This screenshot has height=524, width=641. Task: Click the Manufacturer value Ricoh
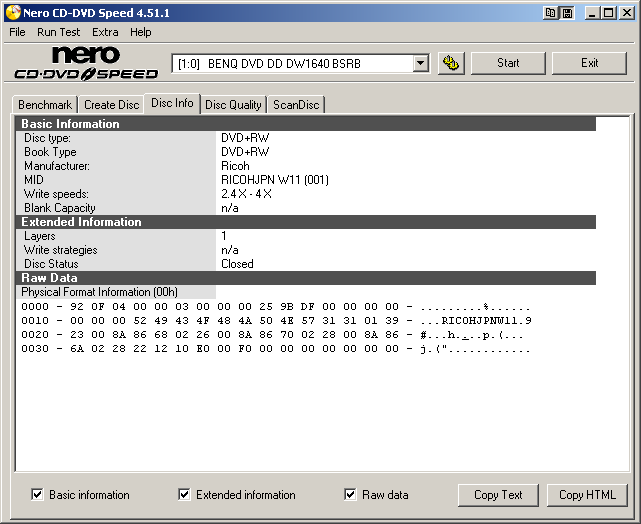pyautogui.click(x=235, y=166)
